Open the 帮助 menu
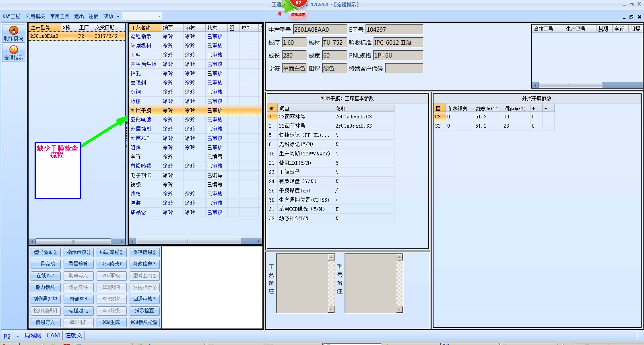 tap(108, 16)
